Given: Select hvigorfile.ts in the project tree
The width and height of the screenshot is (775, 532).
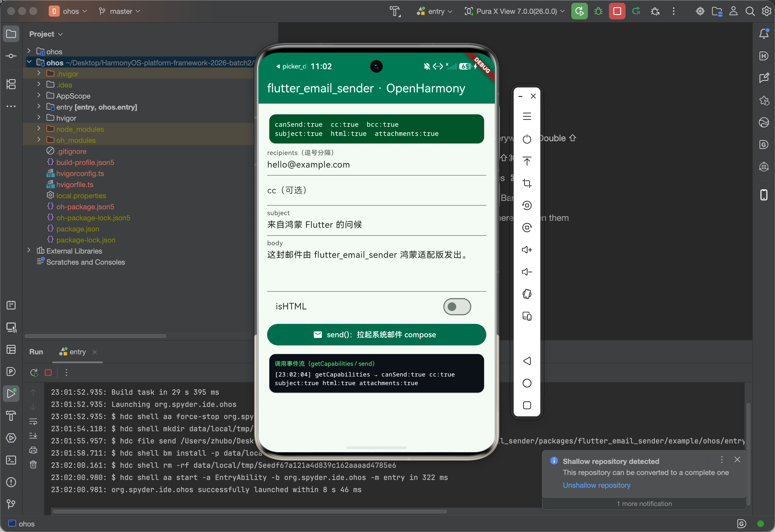Looking at the screenshot, I should 75,184.
